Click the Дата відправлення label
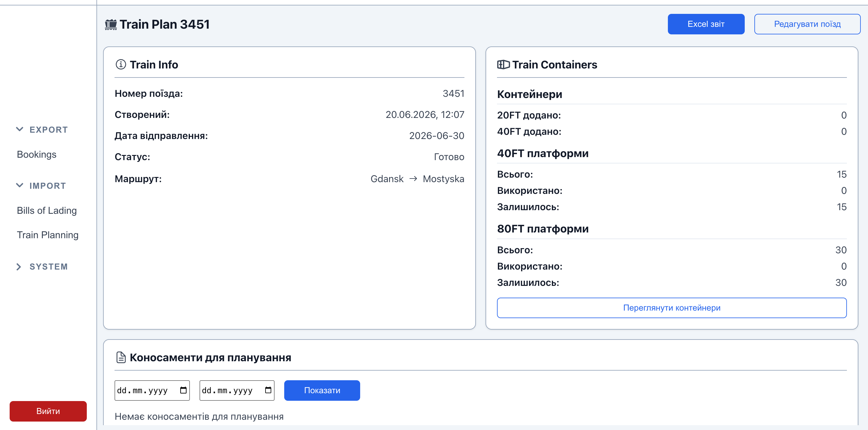The image size is (868, 430). [x=161, y=136]
